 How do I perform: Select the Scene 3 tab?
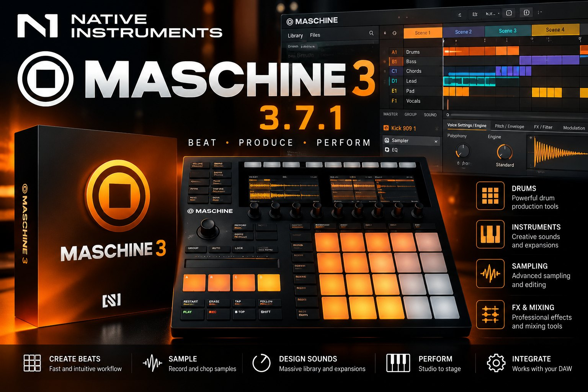pyautogui.click(x=508, y=31)
